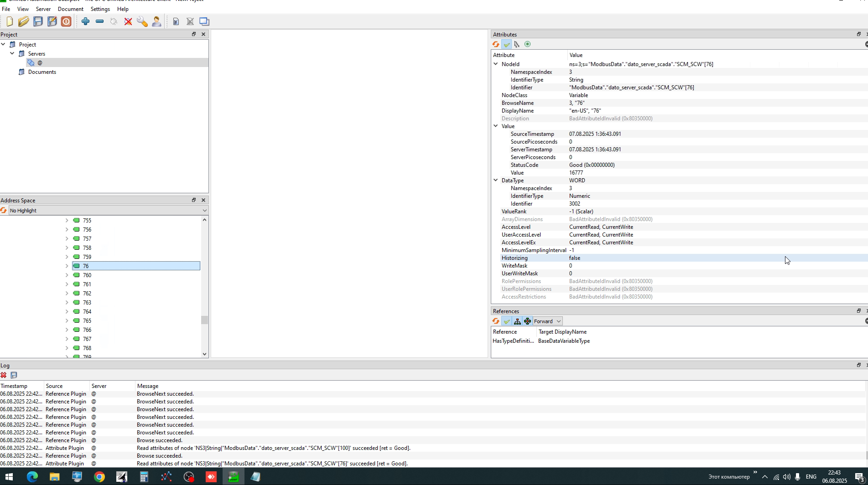Screen dimensions: 868x485
Task: Collapse the Servers tree node
Action: pos(12,53)
